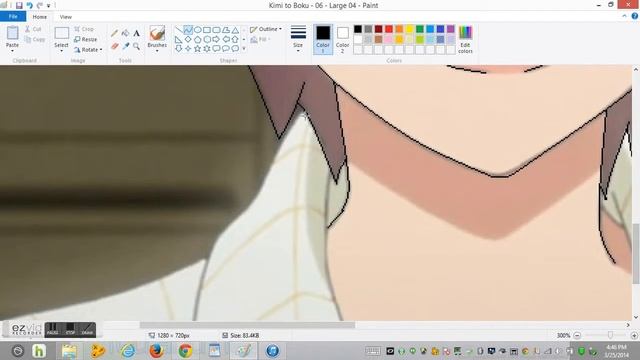Open File Explorer from the taskbar
Viewport: 640px width, 360px height.
point(69,351)
